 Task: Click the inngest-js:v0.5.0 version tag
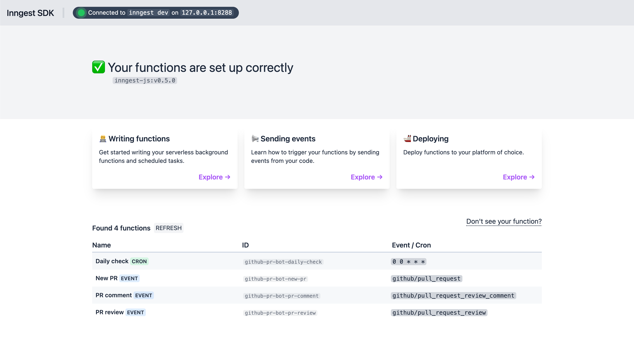coord(145,81)
